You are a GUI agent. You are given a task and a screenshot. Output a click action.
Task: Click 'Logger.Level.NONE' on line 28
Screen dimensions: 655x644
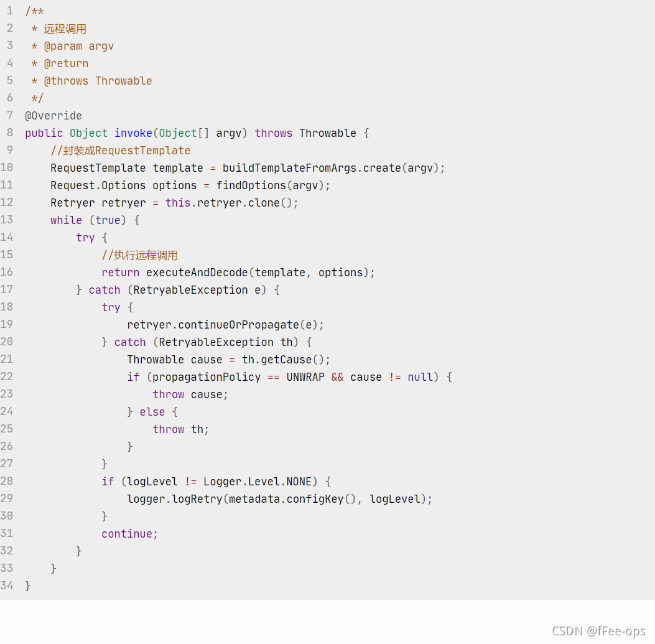point(258,482)
